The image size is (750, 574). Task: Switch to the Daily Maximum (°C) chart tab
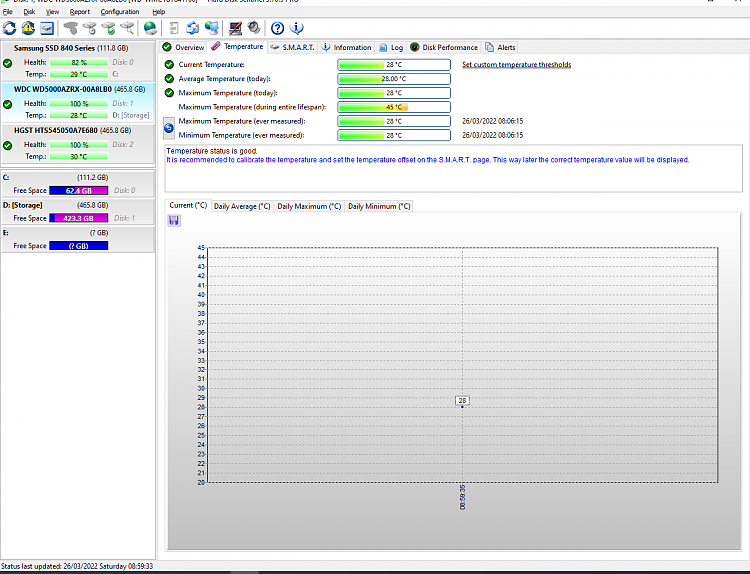(x=309, y=206)
